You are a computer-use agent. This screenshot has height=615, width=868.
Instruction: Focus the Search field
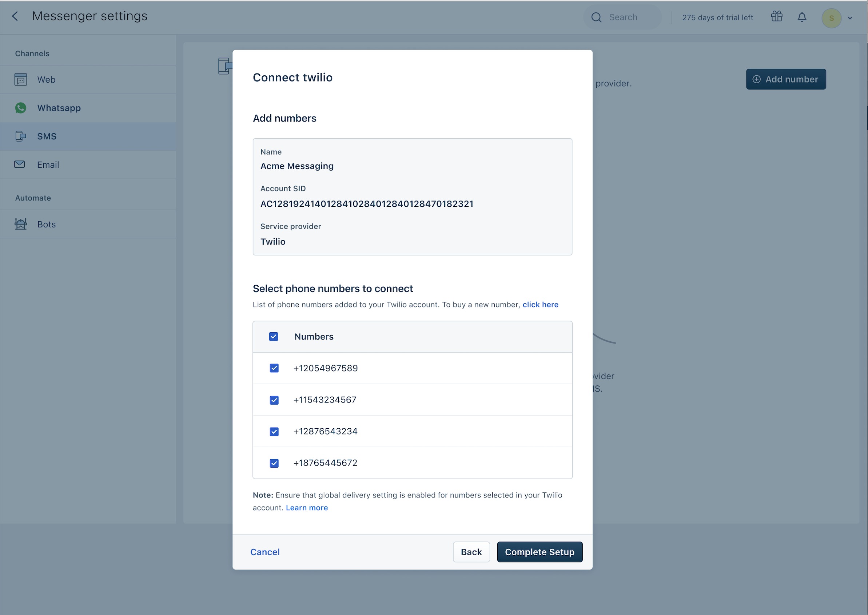(x=622, y=17)
